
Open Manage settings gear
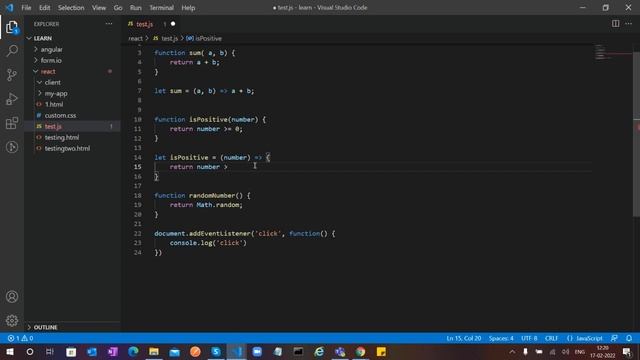[x=12, y=320]
